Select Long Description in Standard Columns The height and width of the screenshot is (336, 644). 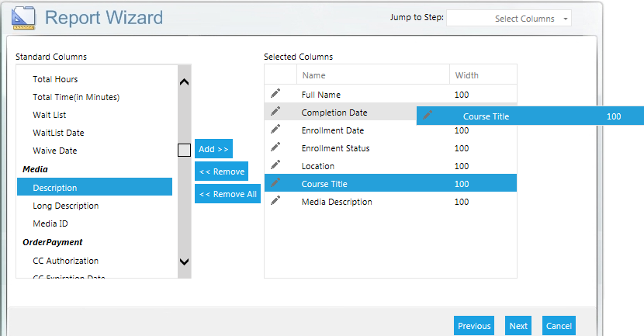pyautogui.click(x=66, y=206)
